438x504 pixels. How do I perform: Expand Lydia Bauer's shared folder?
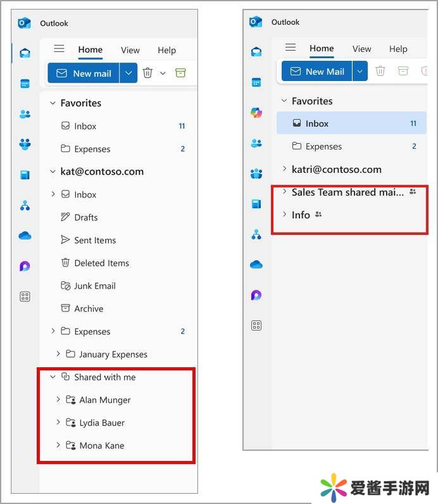(58, 422)
